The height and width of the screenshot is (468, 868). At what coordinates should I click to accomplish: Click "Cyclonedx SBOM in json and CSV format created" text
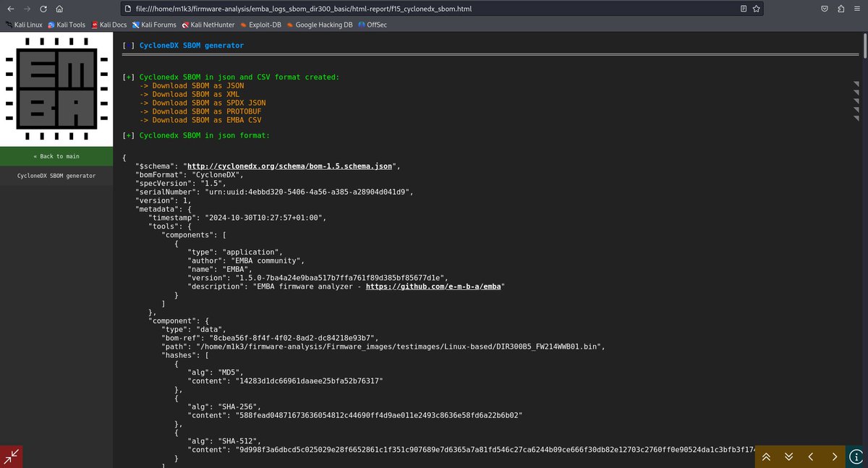point(239,77)
